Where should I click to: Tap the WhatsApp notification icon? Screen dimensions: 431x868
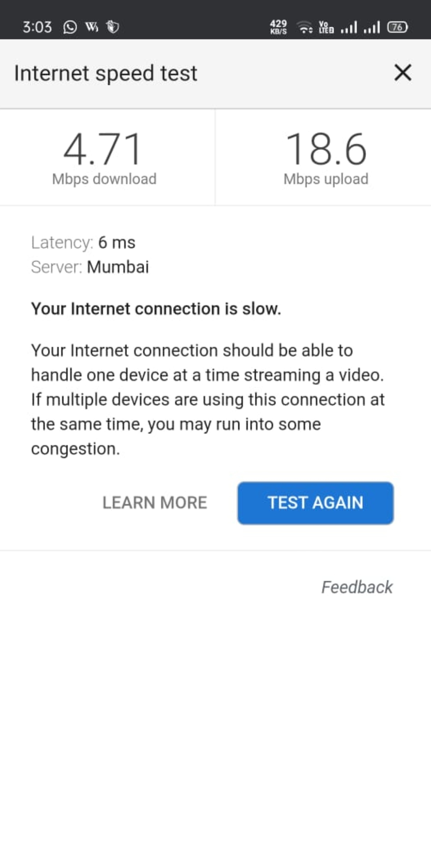click(70, 27)
